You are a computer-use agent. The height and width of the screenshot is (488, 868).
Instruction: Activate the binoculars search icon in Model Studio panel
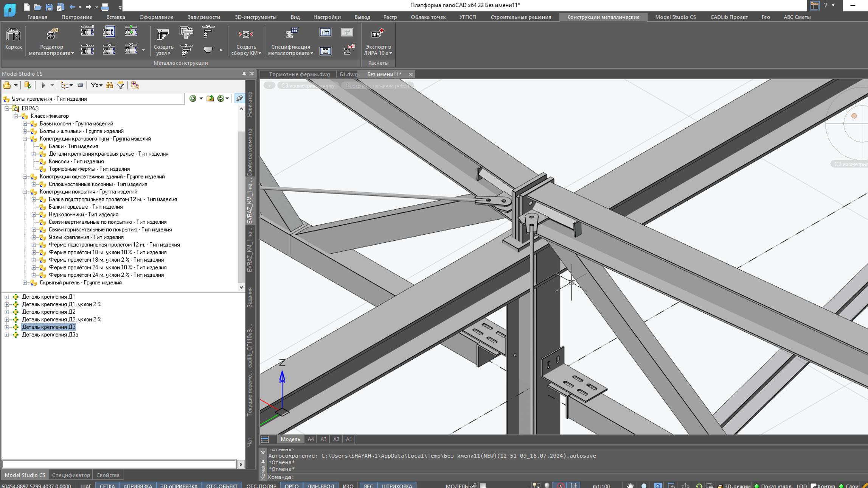point(109,85)
